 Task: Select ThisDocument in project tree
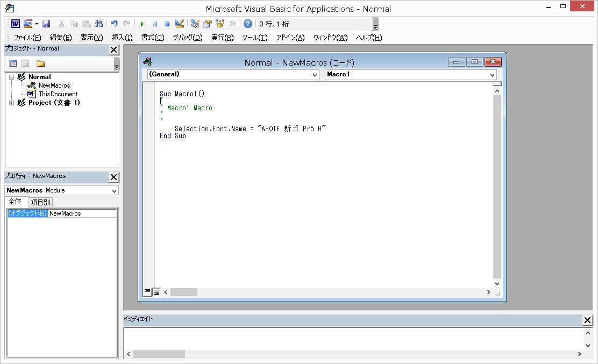pos(58,94)
